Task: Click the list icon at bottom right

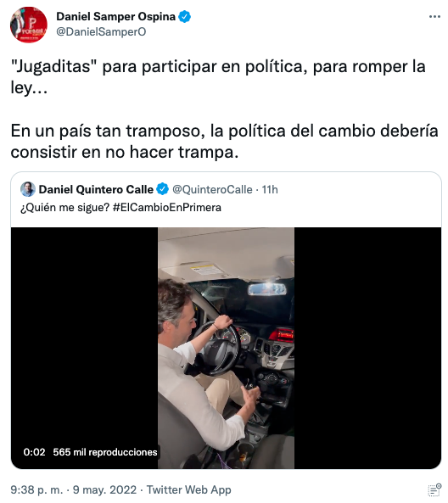Action: click(434, 490)
